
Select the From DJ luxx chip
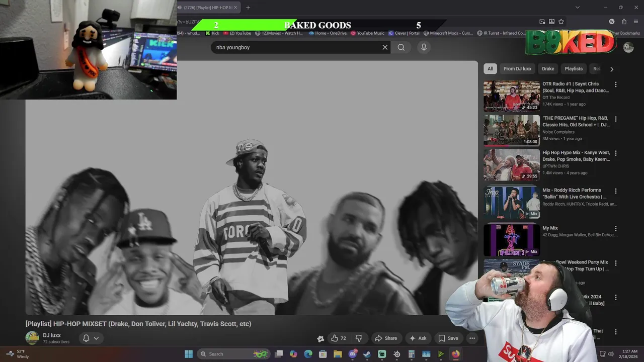coord(517,69)
